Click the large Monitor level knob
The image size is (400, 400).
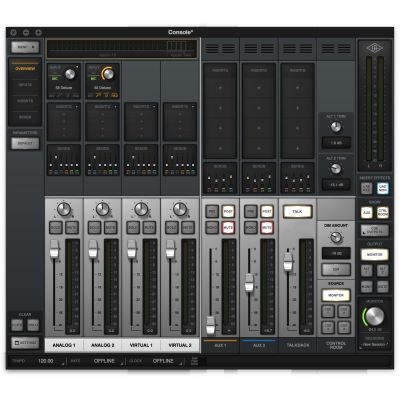point(374,316)
